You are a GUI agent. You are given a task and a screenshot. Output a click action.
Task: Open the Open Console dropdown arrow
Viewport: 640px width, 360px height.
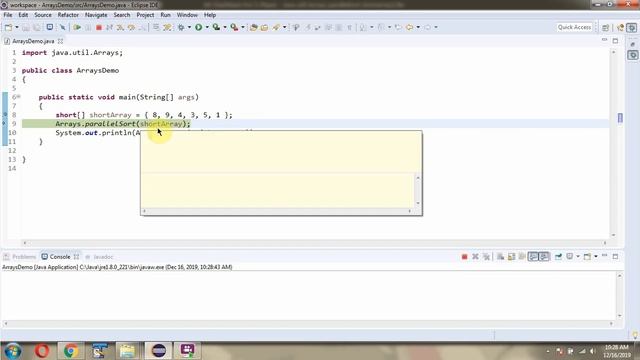596,257
